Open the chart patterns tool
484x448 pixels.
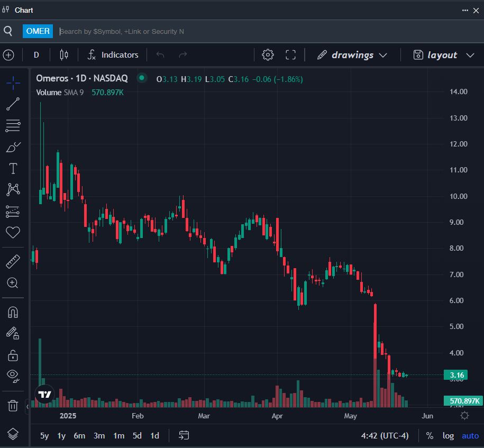13,189
